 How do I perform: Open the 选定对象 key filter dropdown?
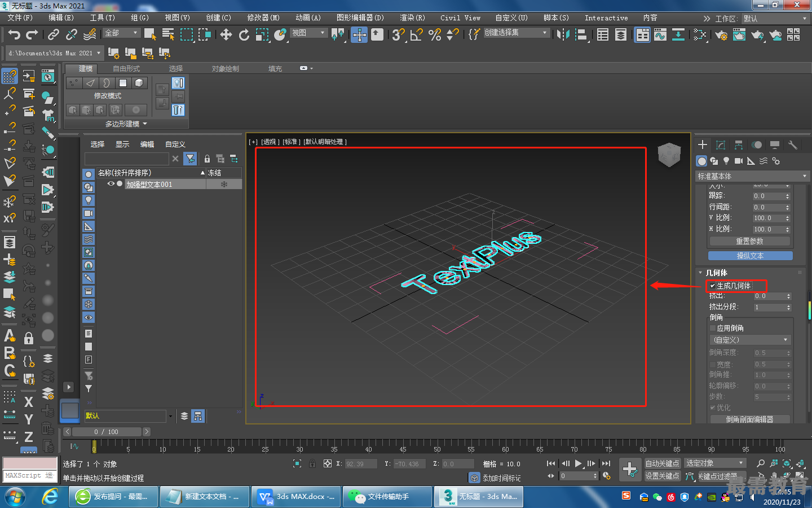tap(715, 463)
